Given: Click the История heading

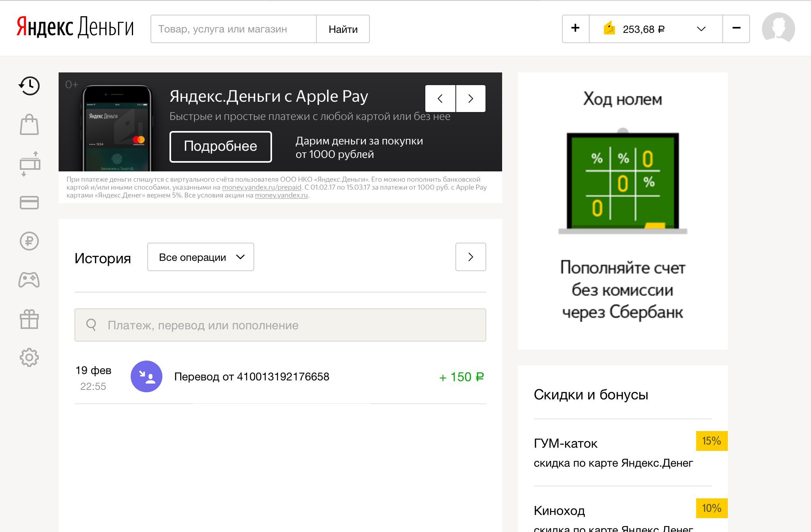Looking at the screenshot, I should 103,258.
